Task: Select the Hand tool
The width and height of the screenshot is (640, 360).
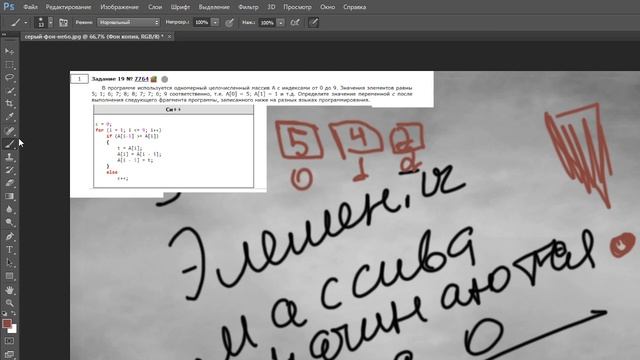Action: point(9,290)
